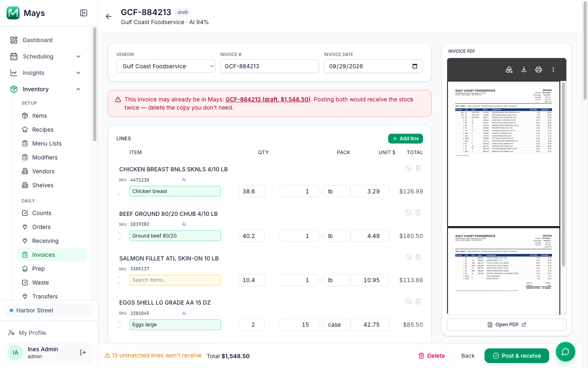Click Search items field for Salmon line
588x368 pixels.
[175, 280]
